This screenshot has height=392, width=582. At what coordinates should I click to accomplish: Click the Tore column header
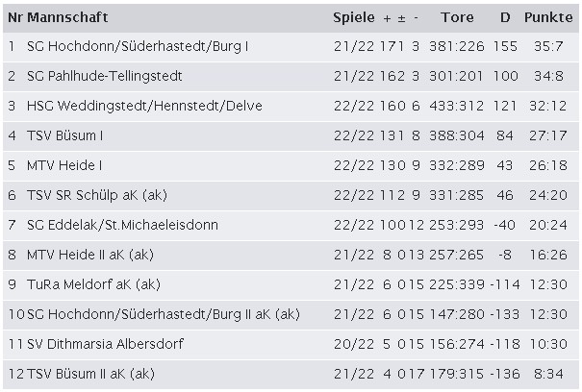(x=457, y=17)
